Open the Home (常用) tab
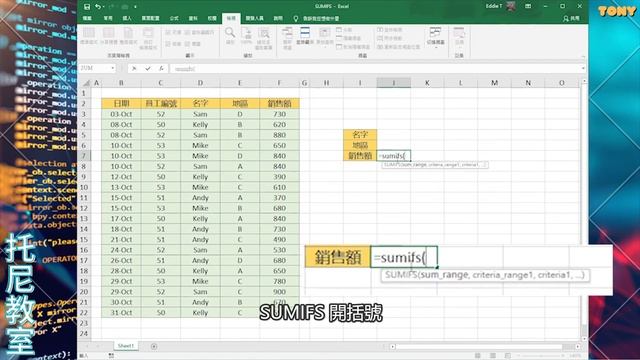Image resolution: width=640 pixels, height=360 pixels. coord(108,18)
